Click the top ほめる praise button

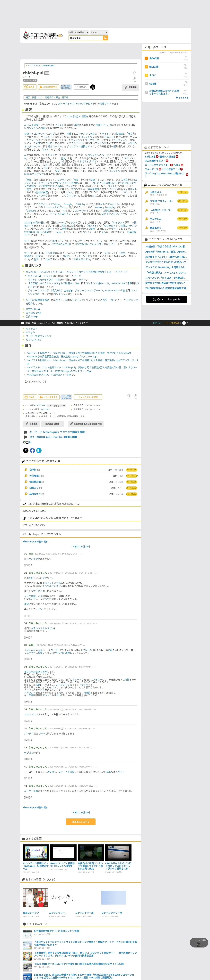pos(30,87)
